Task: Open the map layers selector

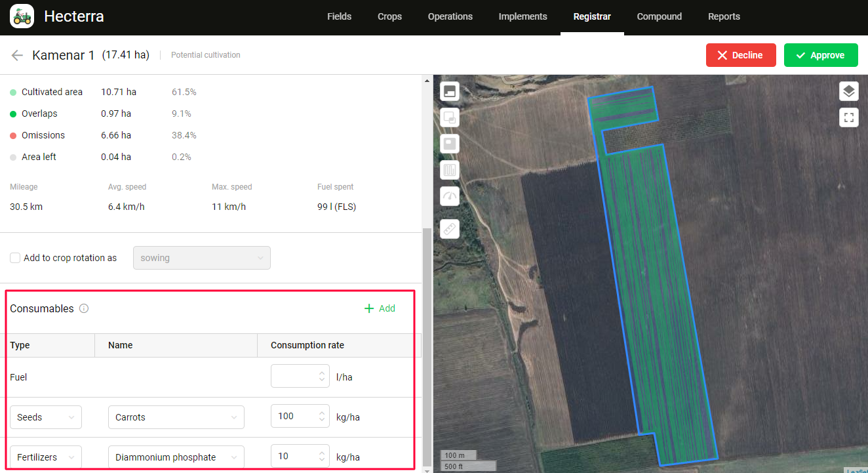Action: coord(848,91)
